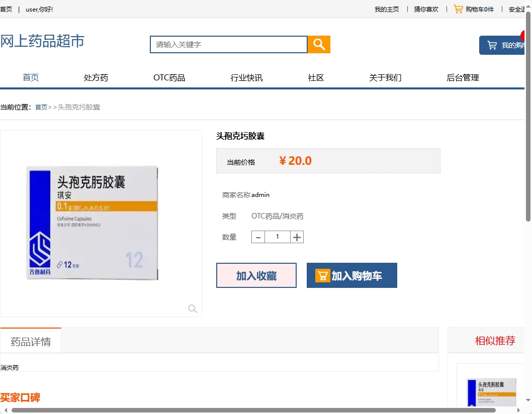Click the minus icon to decrease quantity
This screenshot has height=414, width=532.
(x=258, y=237)
